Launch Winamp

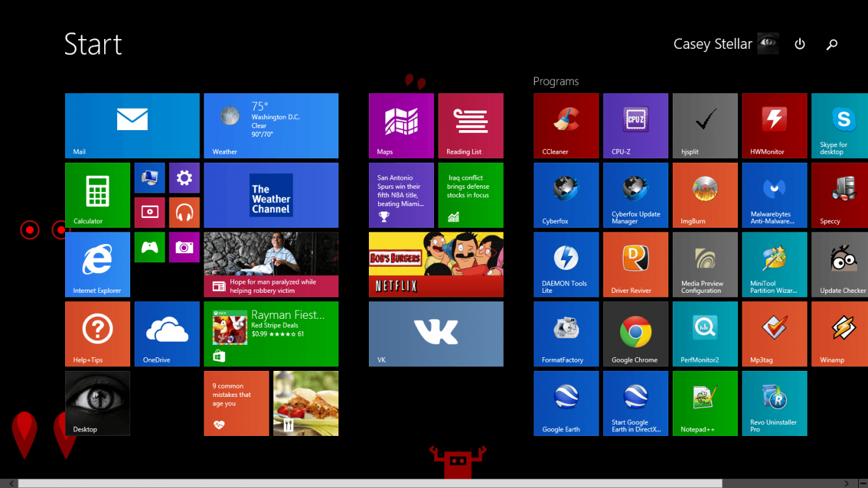[839, 334]
